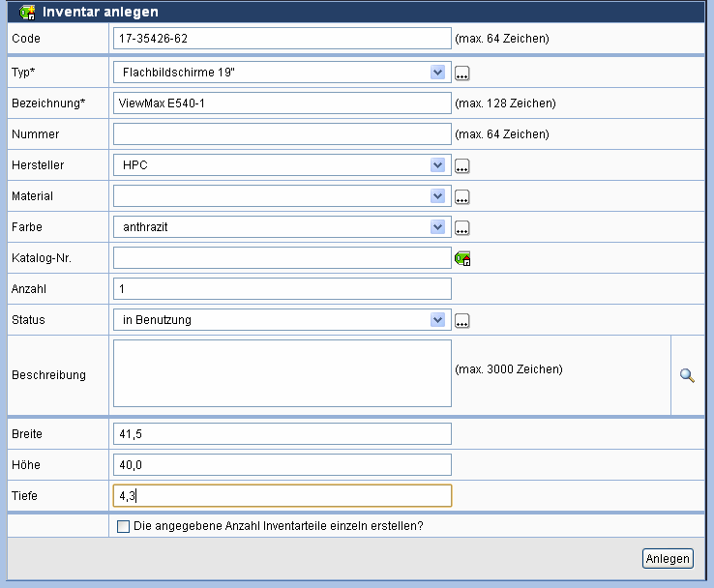This screenshot has height=588, width=714.
Task: Focus the Bezeichnung text field
Action: point(282,103)
